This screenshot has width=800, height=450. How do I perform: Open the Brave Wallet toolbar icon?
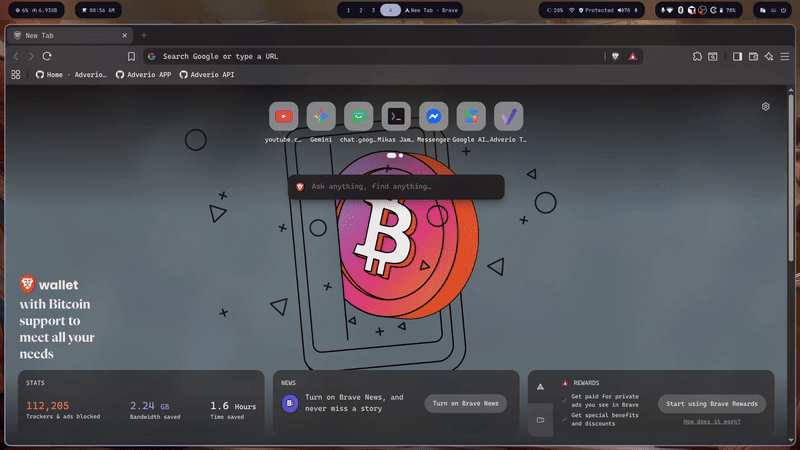tap(753, 57)
